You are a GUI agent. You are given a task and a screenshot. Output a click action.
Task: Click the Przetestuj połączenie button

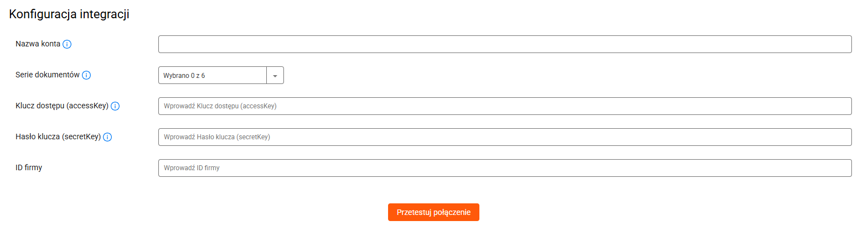point(433,212)
